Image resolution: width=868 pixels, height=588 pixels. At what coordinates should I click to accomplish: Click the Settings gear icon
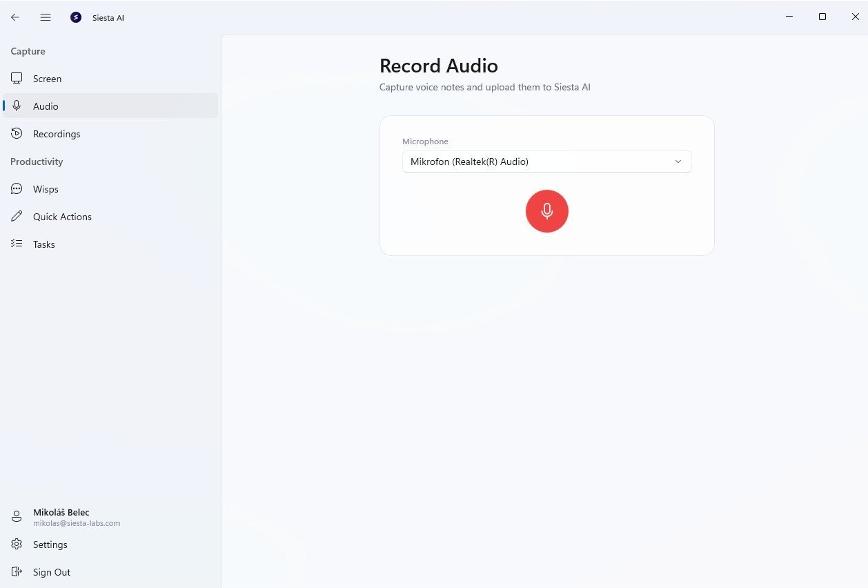17,545
